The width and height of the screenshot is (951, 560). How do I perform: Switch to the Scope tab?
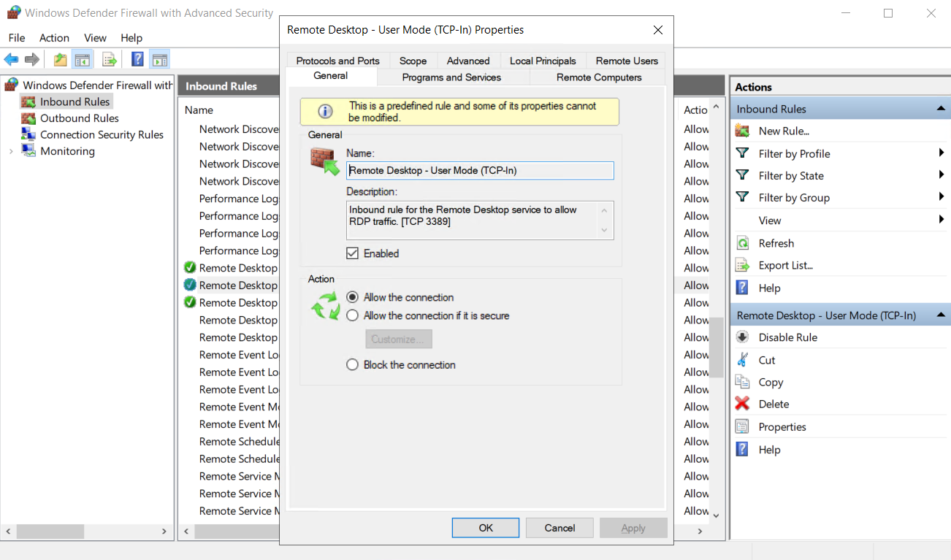pos(413,61)
